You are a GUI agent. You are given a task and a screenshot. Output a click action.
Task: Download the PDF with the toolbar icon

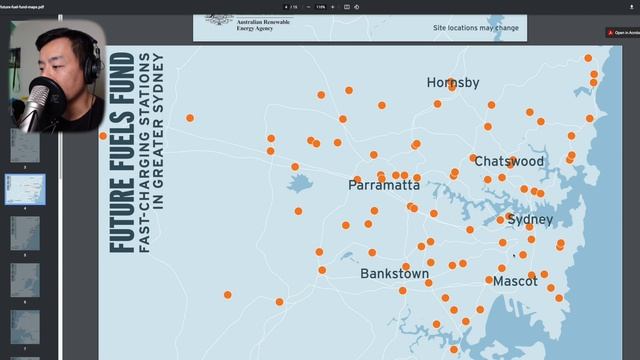tap(631, 7)
